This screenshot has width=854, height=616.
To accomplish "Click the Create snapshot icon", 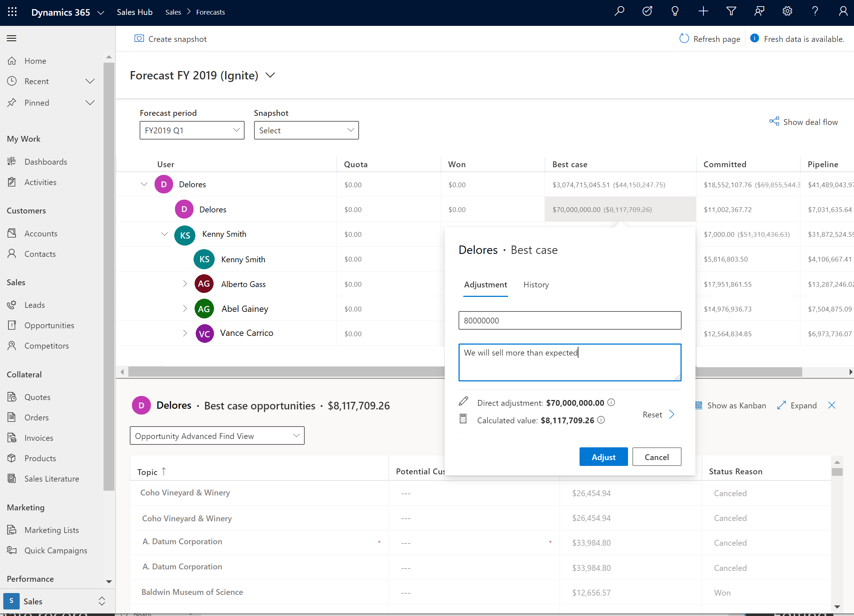I will click(139, 38).
